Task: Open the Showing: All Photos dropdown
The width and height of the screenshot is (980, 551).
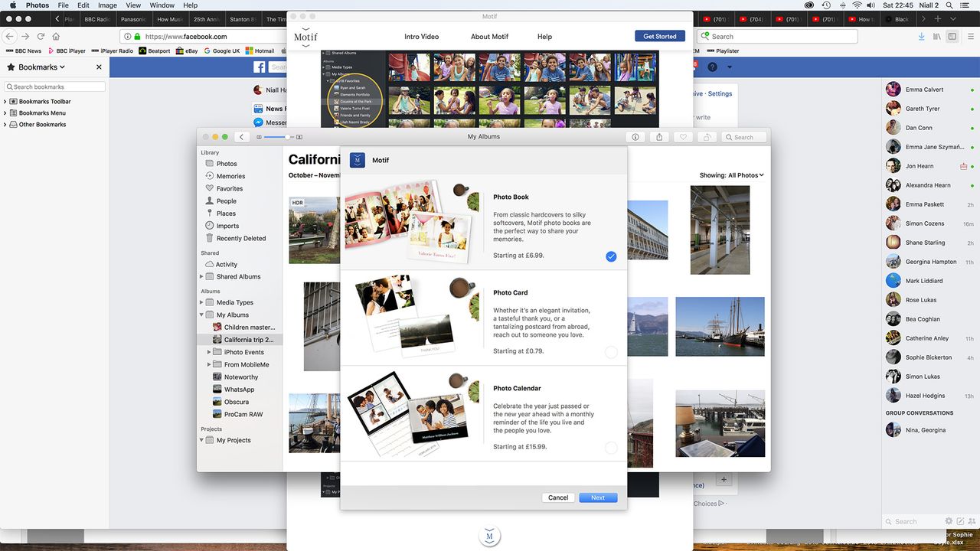Action: click(x=731, y=175)
